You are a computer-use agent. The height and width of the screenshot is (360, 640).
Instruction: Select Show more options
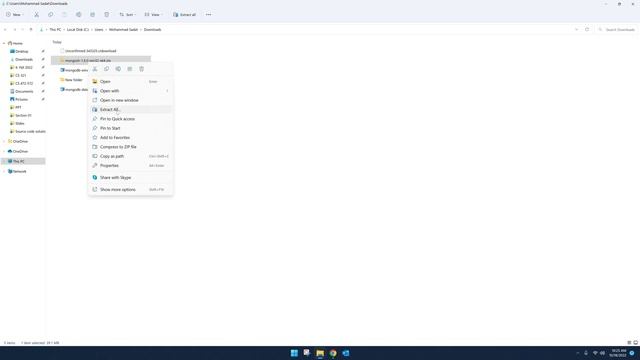point(131,190)
